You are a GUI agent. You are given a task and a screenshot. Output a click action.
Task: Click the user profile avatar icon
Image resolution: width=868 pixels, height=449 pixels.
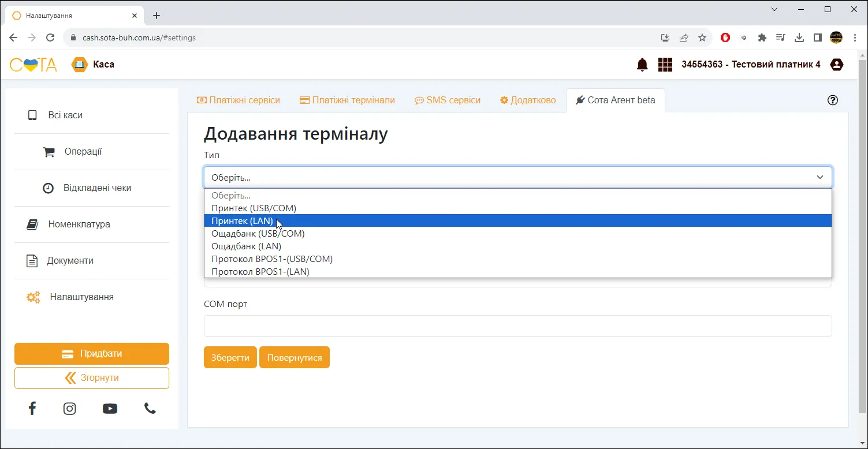836,65
